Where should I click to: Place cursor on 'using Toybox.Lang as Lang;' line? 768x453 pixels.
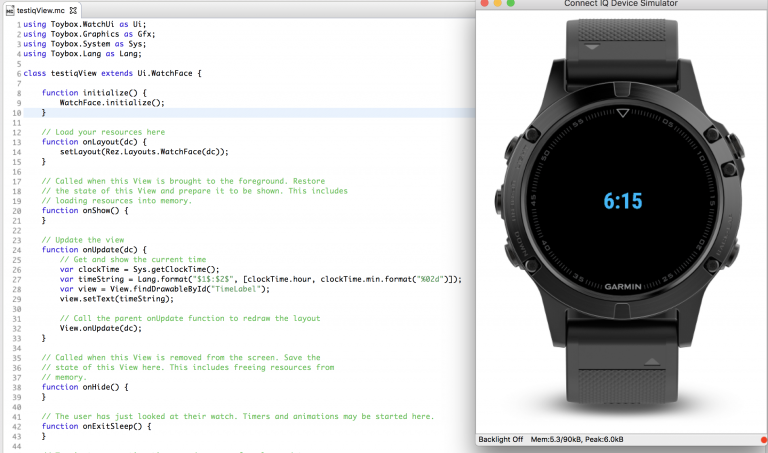[82, 53]
